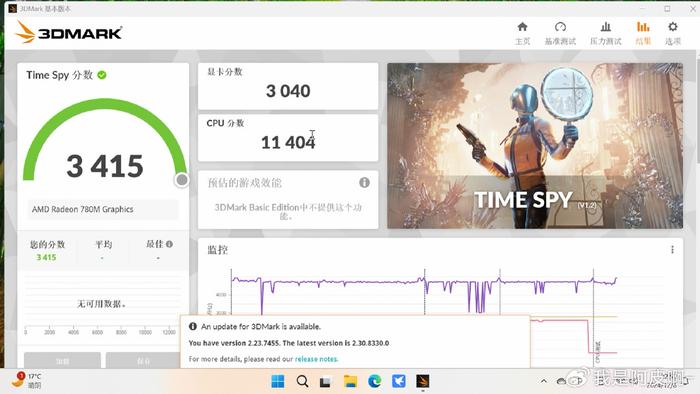Open File Explorer from the taskbar
The width and height of the screenshot is (700, 394).
pyautogui.click(x=350, y=381)
